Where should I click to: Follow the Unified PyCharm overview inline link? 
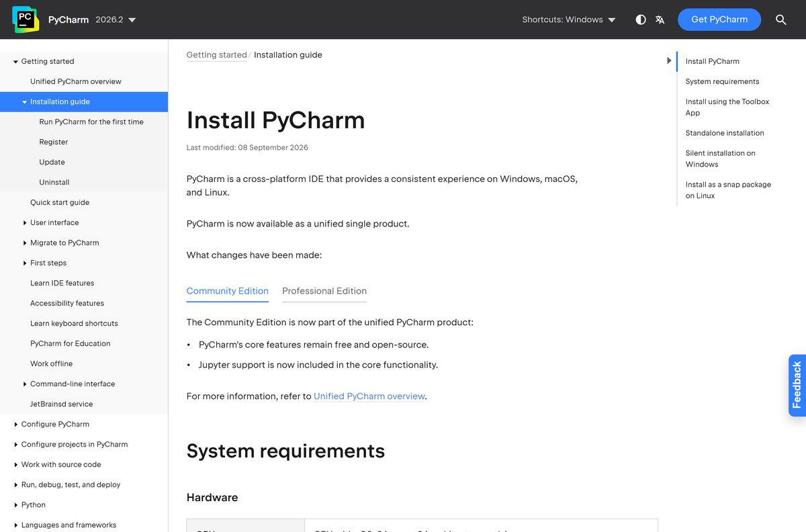coord(369,396)
